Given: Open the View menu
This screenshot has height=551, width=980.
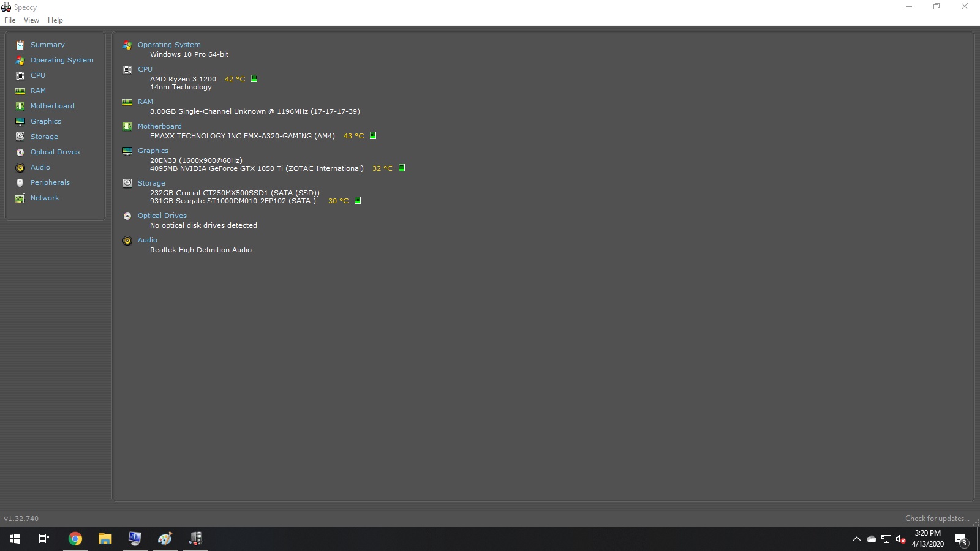Looking at the screenshot, I should (x=31, y=20).
